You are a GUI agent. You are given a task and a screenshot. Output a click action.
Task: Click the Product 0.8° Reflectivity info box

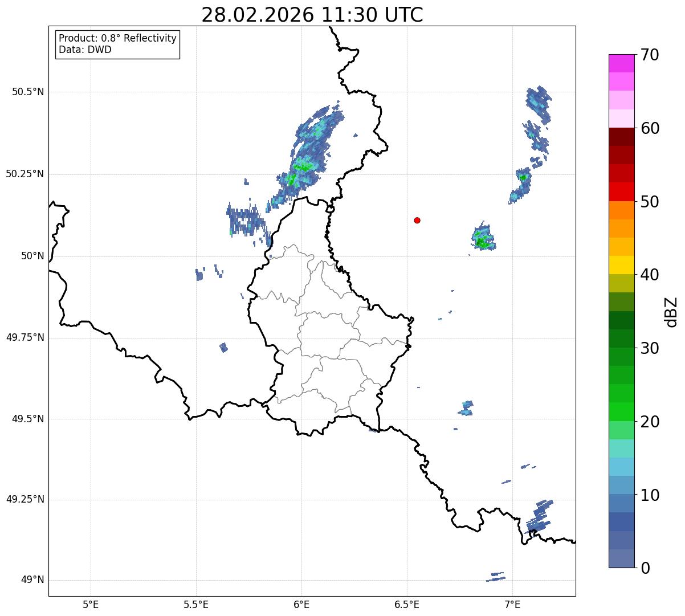pyautogui.click(x=118, y=44)
